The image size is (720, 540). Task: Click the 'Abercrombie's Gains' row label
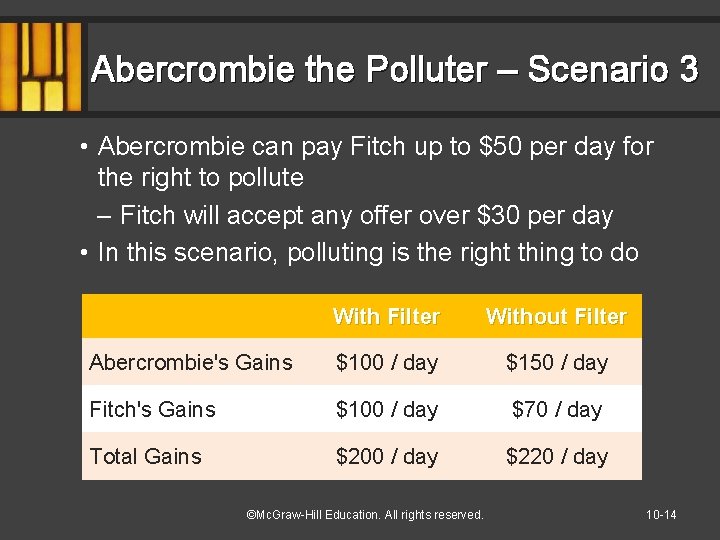(190, 363)
